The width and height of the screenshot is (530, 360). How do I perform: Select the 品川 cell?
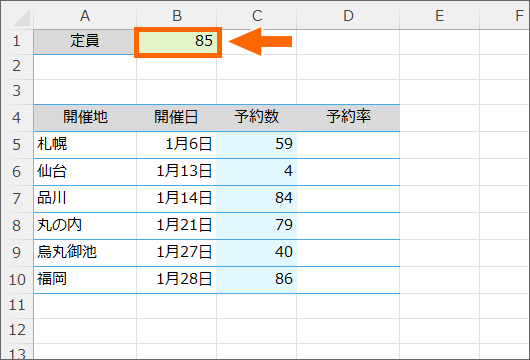click(85, 199)
